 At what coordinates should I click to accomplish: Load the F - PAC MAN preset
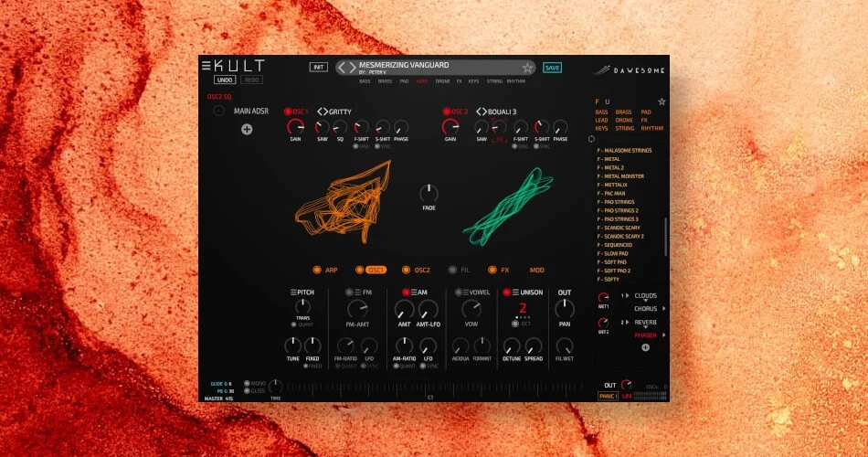tap(611, 194)
